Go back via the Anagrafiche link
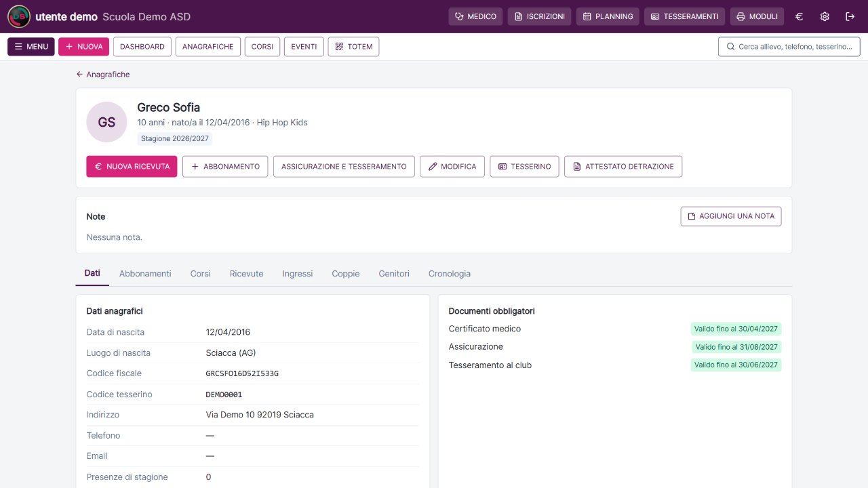This screenshot has height=488, width=868. (x=103, y=75)
